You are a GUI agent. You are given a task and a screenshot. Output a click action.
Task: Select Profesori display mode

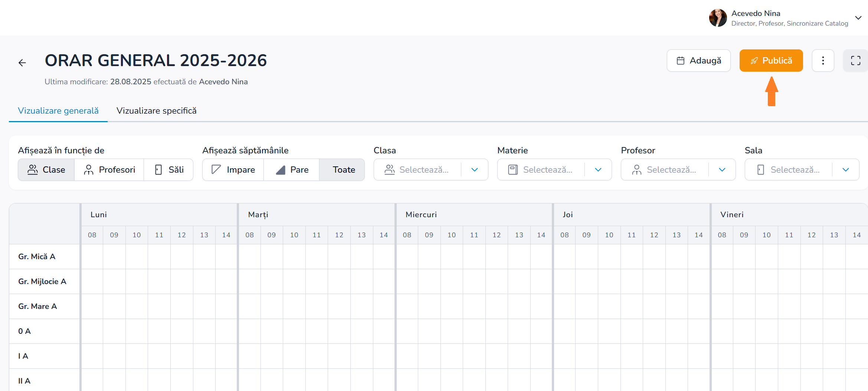pos(109,170)
